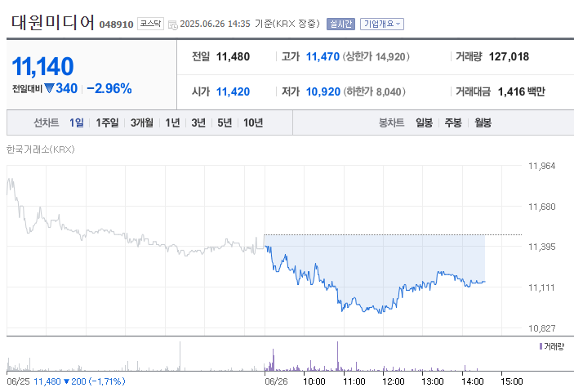Click the stock code 048910

(117, 24)
